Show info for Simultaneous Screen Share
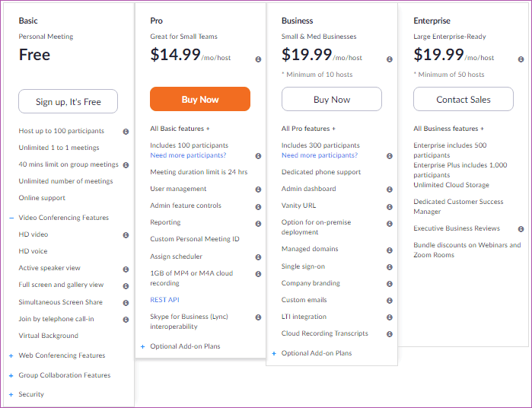Screen dimensions: 532x408 pos(126,303)
